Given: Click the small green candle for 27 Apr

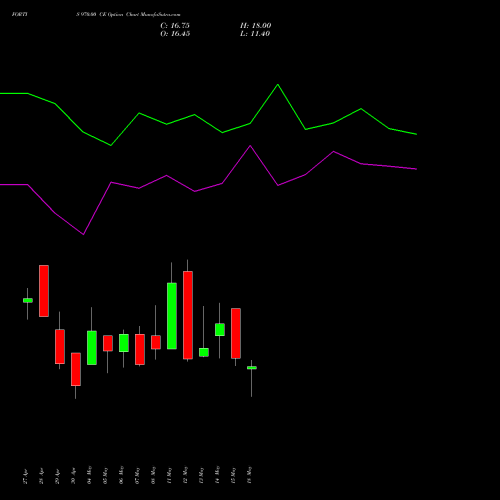Looking at the screenshot, I should [x=28, y=300].
